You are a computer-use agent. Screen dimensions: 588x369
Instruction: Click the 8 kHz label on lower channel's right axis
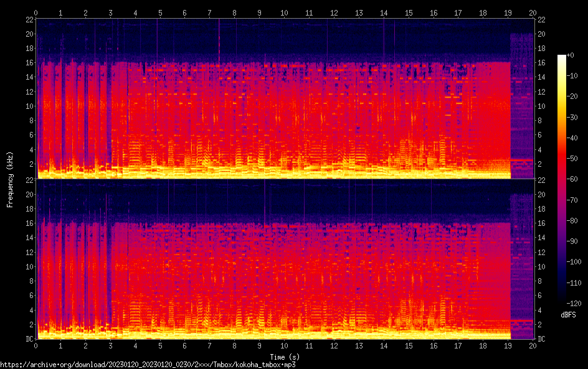539,281
